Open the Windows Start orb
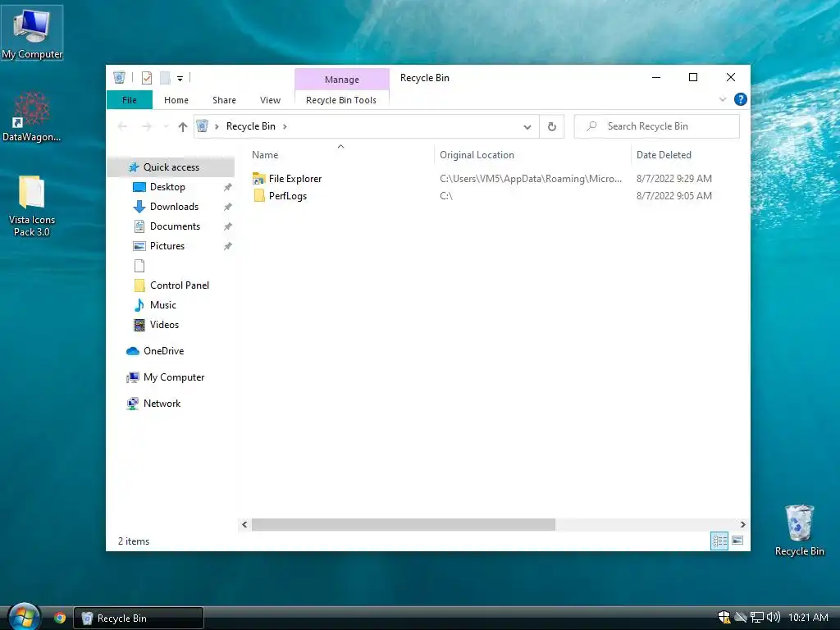The width and height of the screenshot is (840, 630). point(25,617)
